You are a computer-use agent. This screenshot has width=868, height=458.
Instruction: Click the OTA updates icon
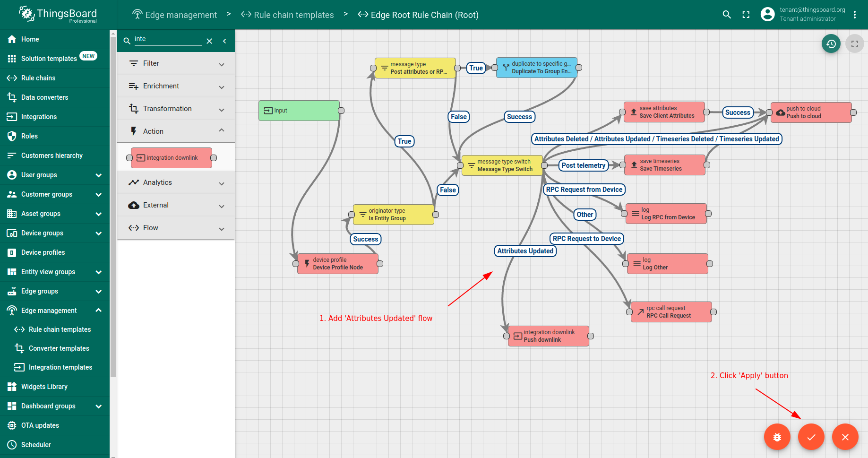click(x=12, y=425)
